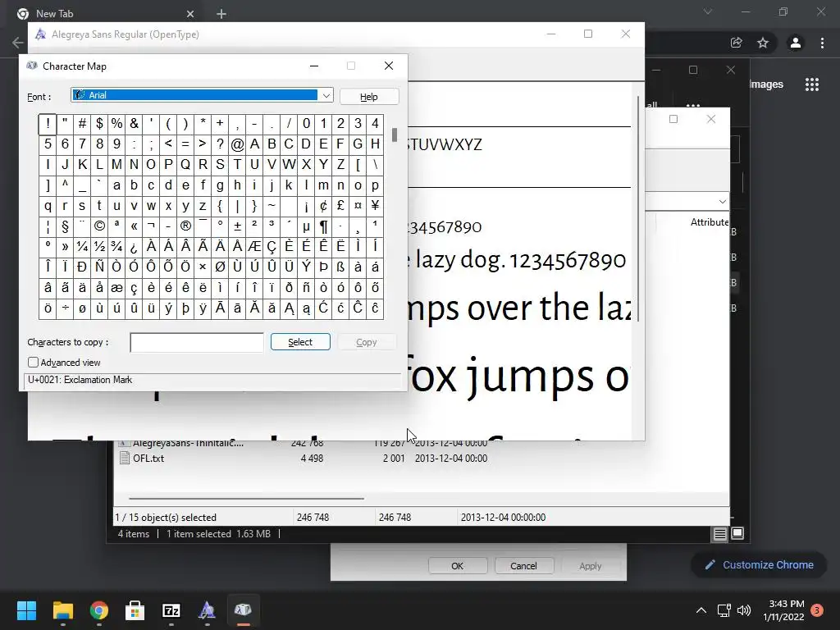Select the ½ fraction character
Viewport: 840px width, 630px height.
tap(99, 246)
